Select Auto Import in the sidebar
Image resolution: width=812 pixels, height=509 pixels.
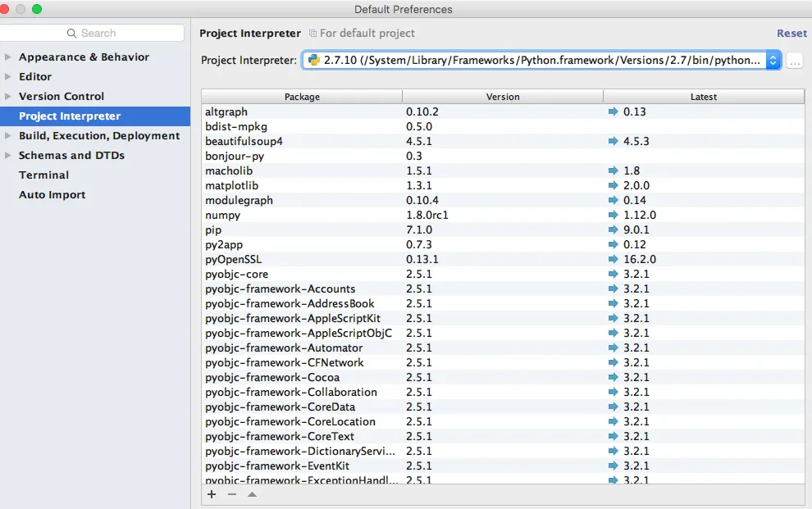point(52,194)
